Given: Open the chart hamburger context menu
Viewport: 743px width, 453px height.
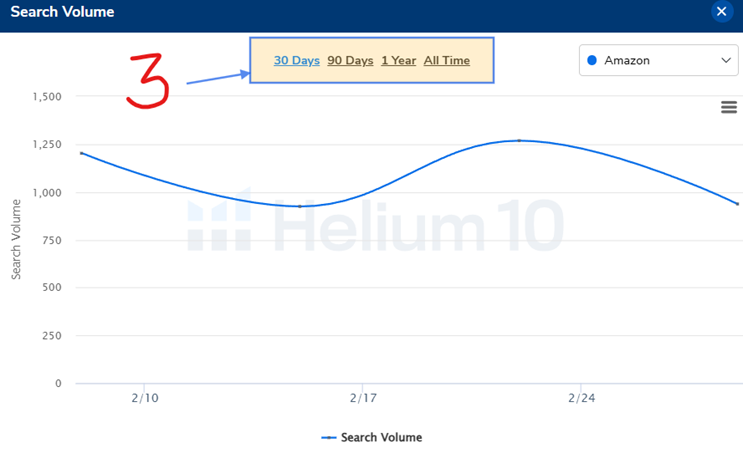Looking at the screenshot, I should [x=729, y=107].
